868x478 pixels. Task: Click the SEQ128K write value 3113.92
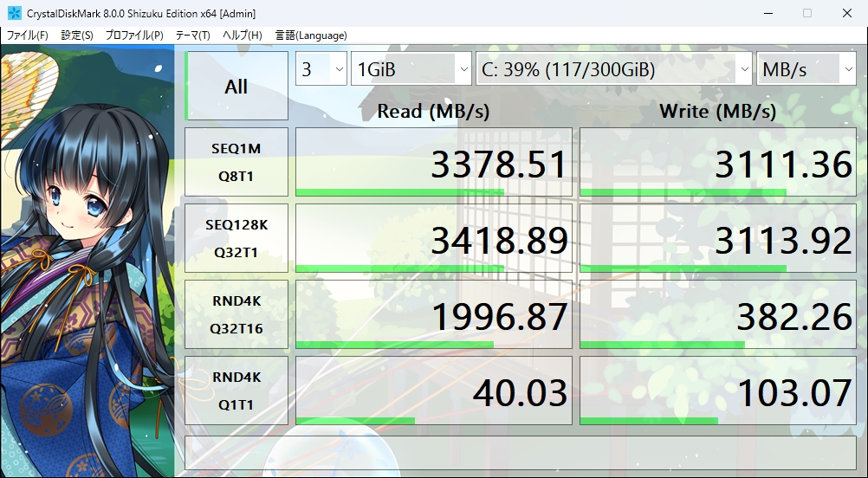718,238
